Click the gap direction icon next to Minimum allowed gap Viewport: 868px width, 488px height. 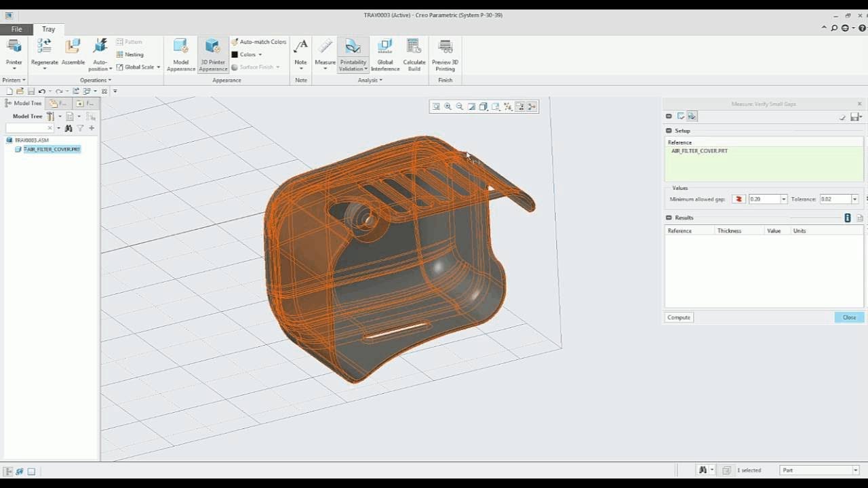pyautogui.click(x=738, y=199)
